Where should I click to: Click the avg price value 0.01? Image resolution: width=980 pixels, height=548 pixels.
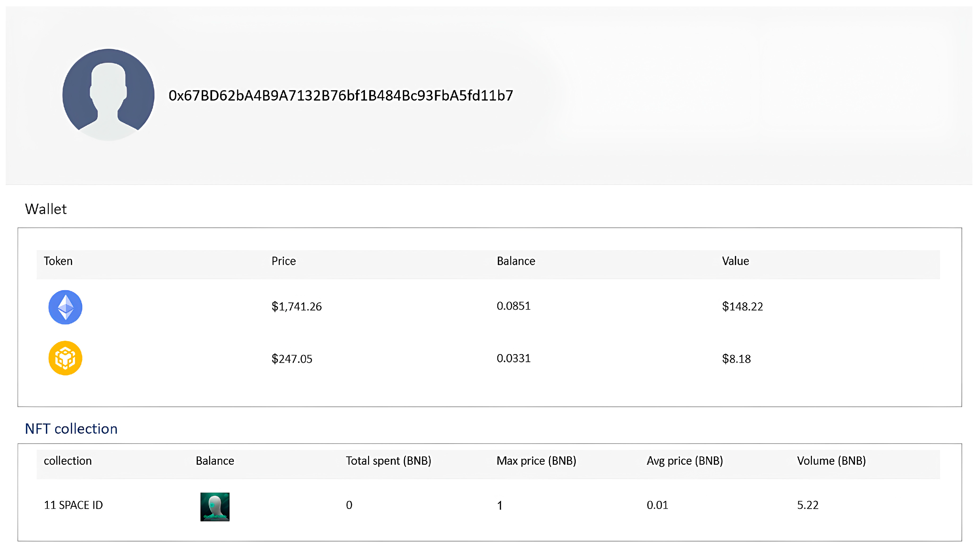(x=657, y=505)
